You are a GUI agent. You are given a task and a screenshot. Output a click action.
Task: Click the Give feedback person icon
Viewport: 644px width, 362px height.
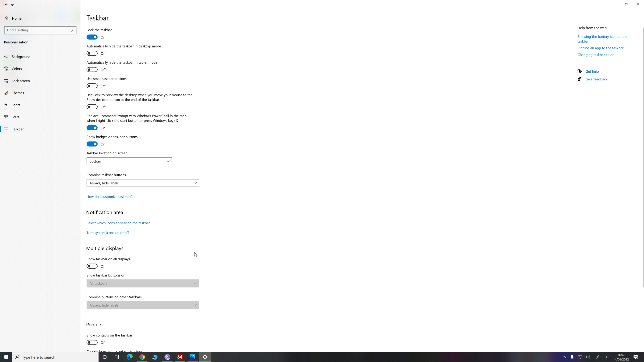tap(580, 79)
